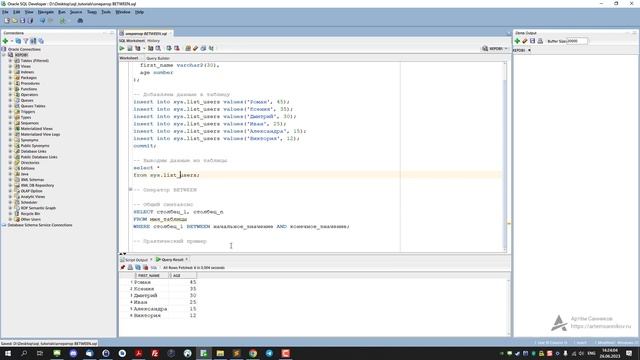This screenshot has width=640, height=360.
Task: Click the Unshared SQL Worksheet icon
Action: click(x=188, y=48)
